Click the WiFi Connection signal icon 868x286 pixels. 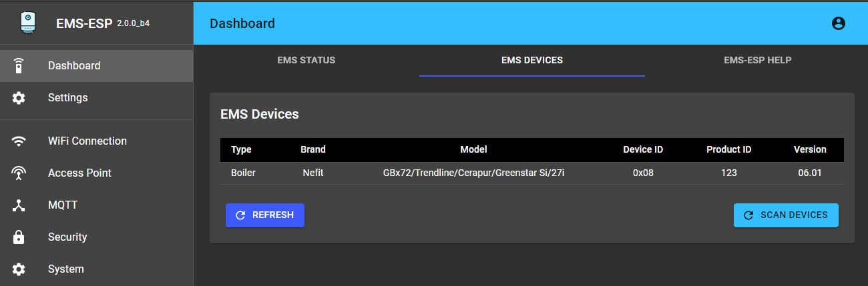(19, 141)
